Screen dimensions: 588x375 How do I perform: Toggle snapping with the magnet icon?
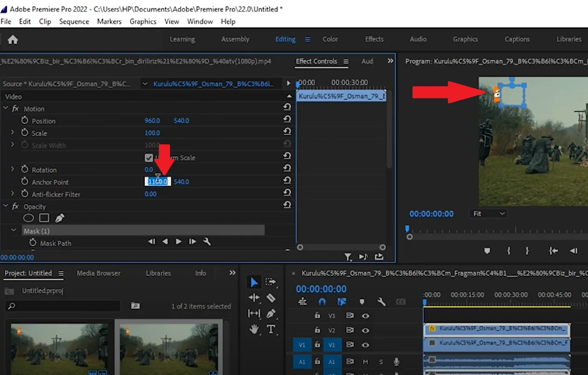[322, 302]
